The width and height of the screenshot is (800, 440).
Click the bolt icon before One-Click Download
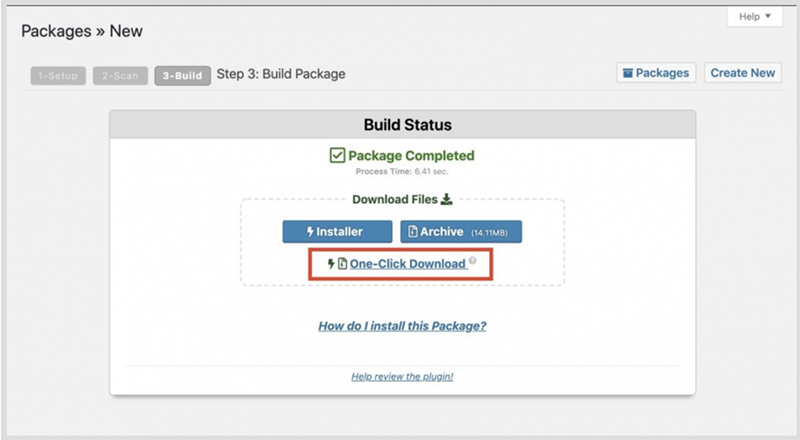pos(330,264)
